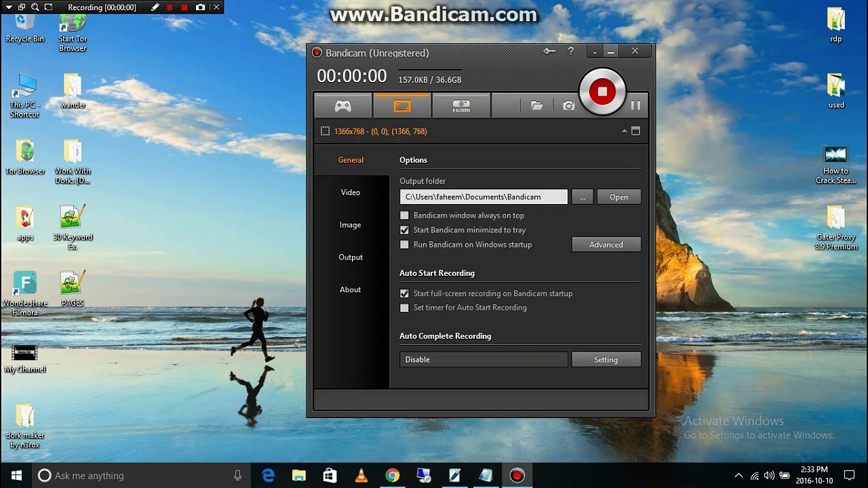The width and height of the screenshot is (868, 488).
Task: Select the Gater Proxy 8.9 Premium folder
Action: (836, 228)
